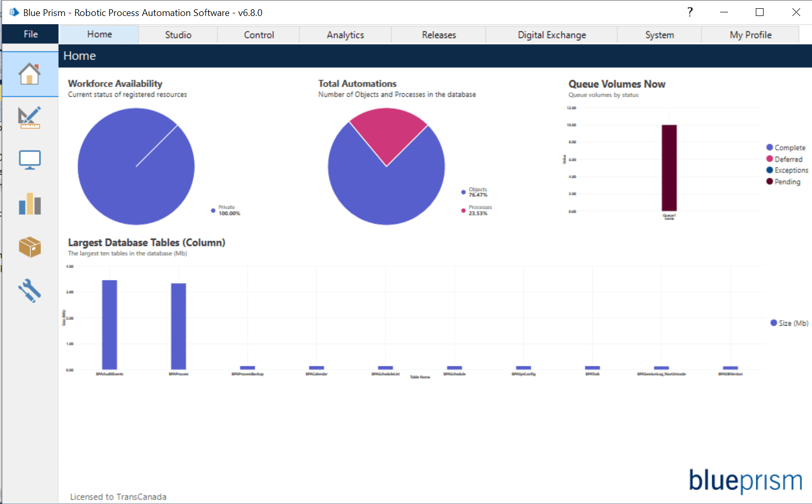Click the Workforce Availability heading
Image resolution: width=812 pixels, height=504 pixels.
coord(115,83)
